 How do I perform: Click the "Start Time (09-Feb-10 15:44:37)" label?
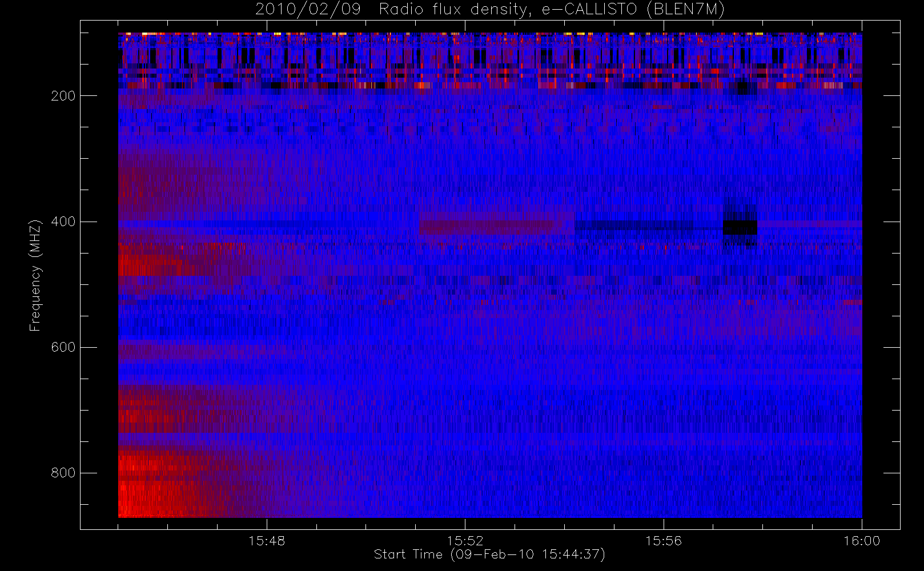[489, 554]
